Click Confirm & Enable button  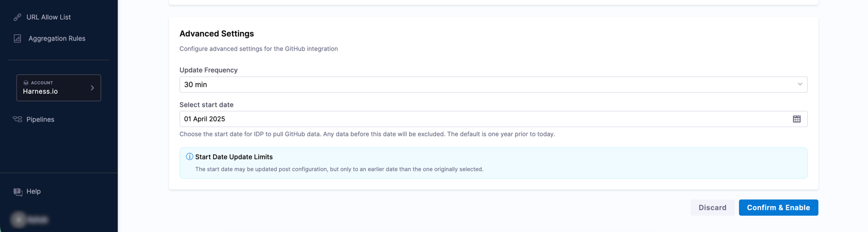point(778,208)
